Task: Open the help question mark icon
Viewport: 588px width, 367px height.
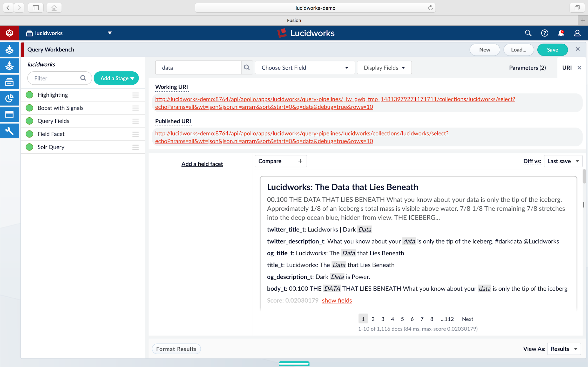Action: pos(544,33)
